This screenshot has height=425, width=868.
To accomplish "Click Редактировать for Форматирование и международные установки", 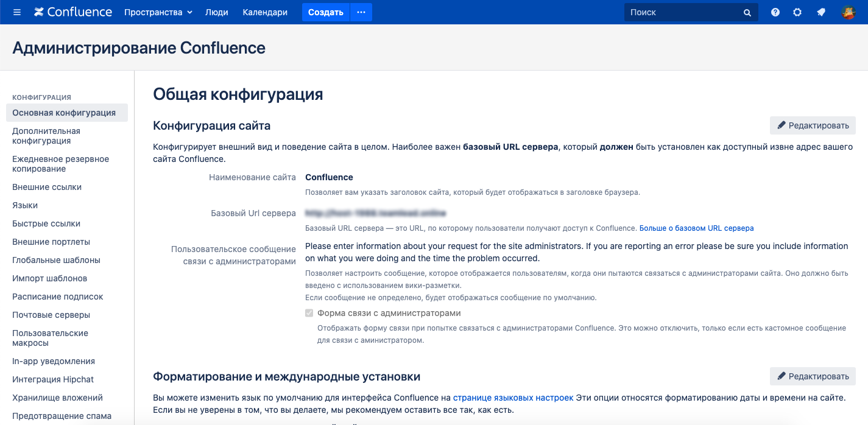I will [x=813, y=376].
